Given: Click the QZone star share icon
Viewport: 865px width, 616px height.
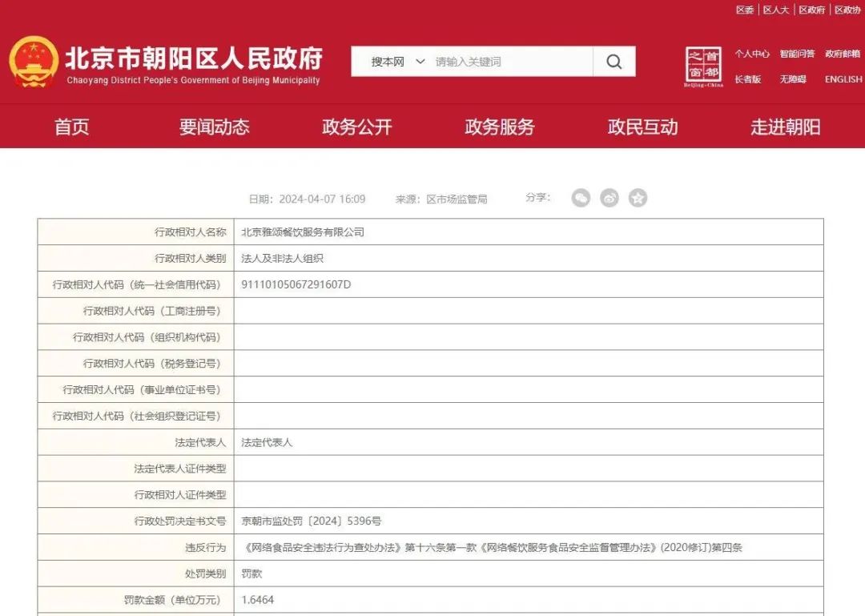Looking at the screenshot, I should 638,198.
